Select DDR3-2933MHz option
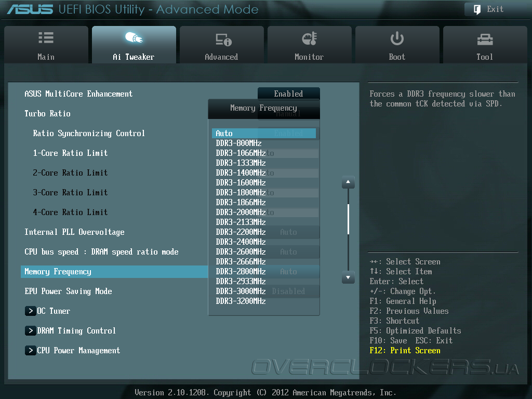 tap(264, 281)
